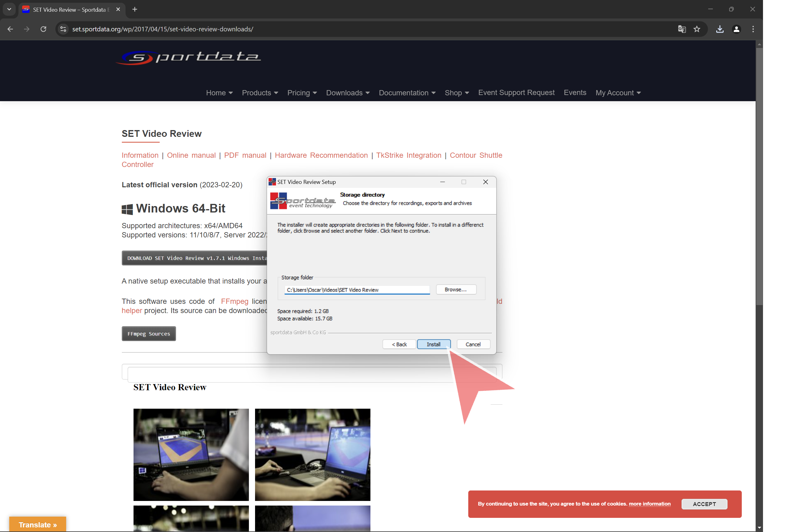Open the second laptop photo thumbnail

(x=312, y=454)
